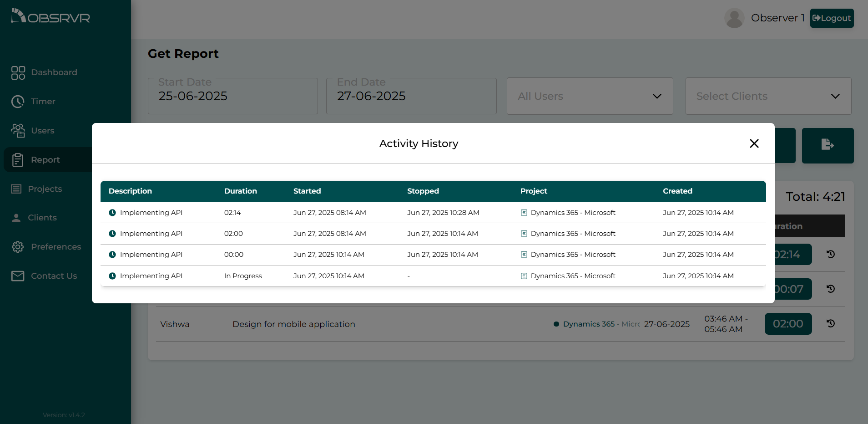Image resolution: width=868 pixels, height=424 pixels.
Task: Click project icon in first Dynamics 365 row
Action: (x=524, y=213)
